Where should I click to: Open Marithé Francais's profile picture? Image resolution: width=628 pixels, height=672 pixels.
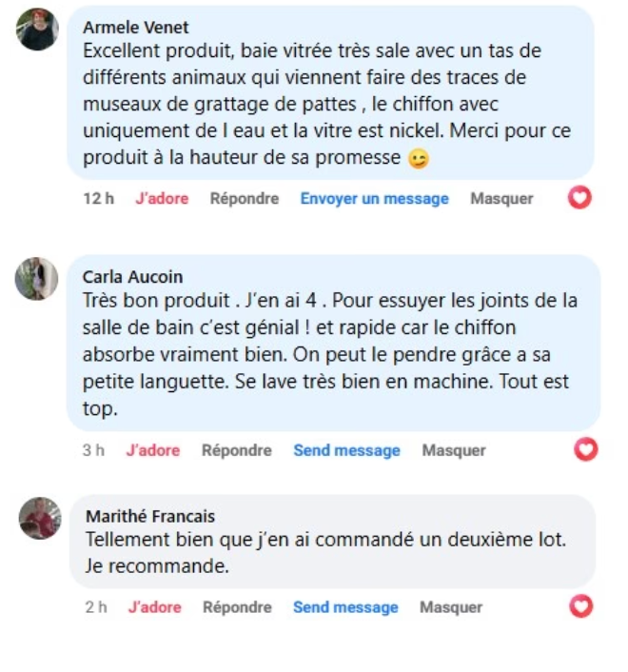(40, 518)
